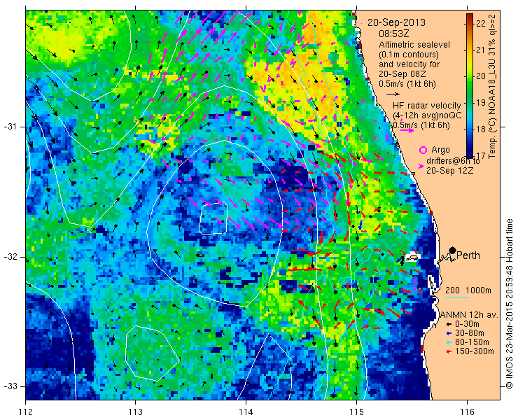
Task: Click the longitude axis label 115
Action: [356, 412]
